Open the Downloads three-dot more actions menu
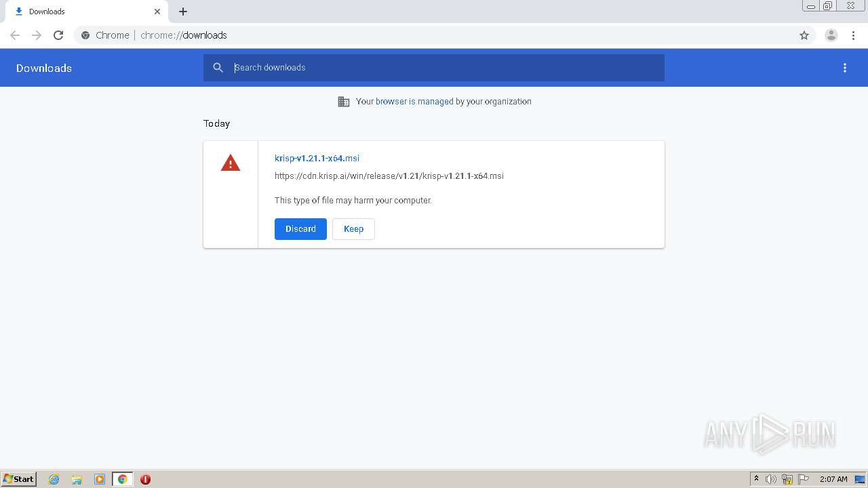The height and width of the screenshot is (488, 868). point(845,68)
